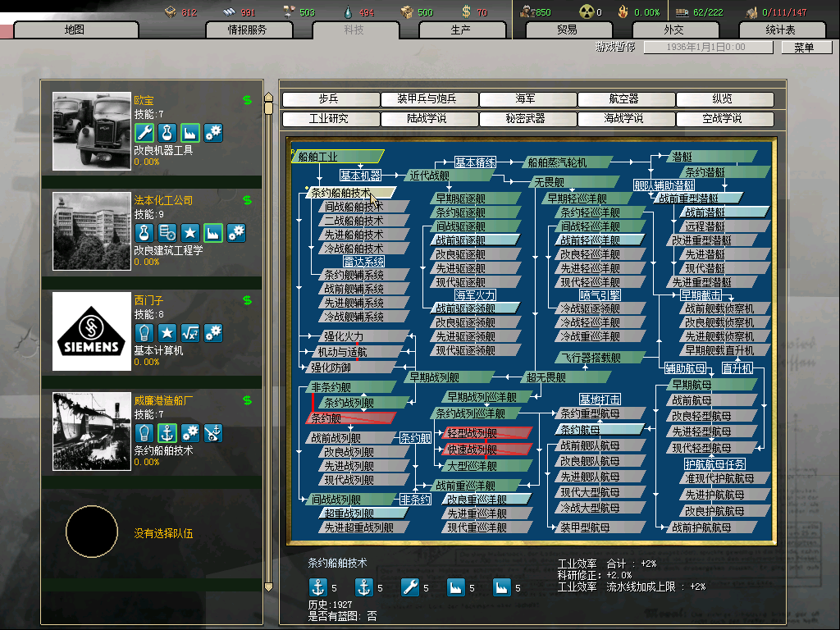Click the flame dissent icon in the top bar

click(623, 12)
